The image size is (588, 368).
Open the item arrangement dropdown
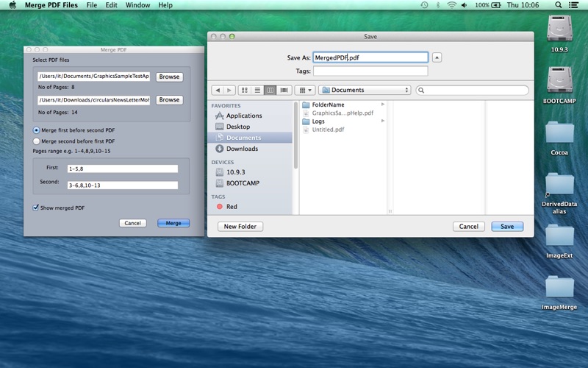(305, 90)
